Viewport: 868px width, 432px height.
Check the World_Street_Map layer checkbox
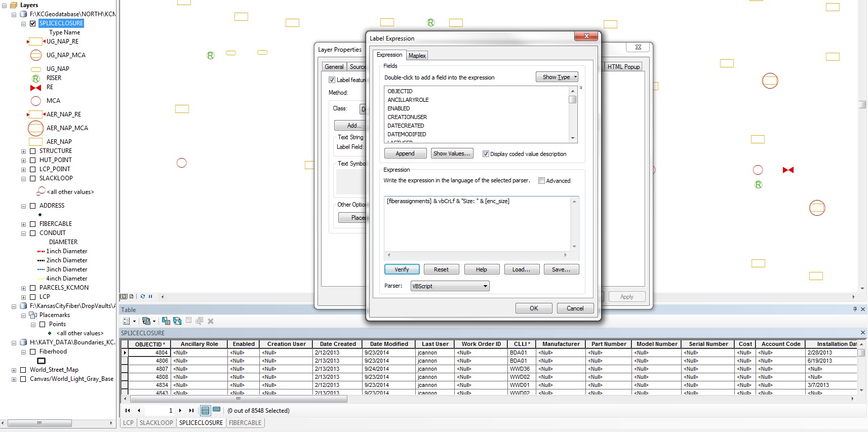(x=23, y=370)
